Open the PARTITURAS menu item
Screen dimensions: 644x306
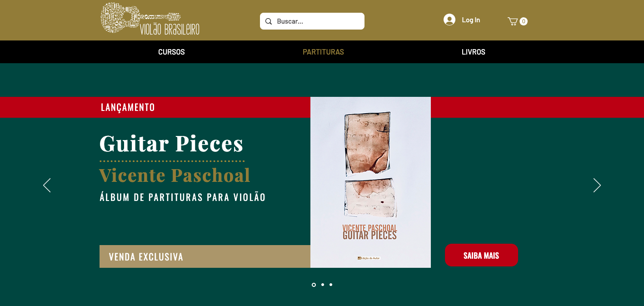click(x=323, y=52)
